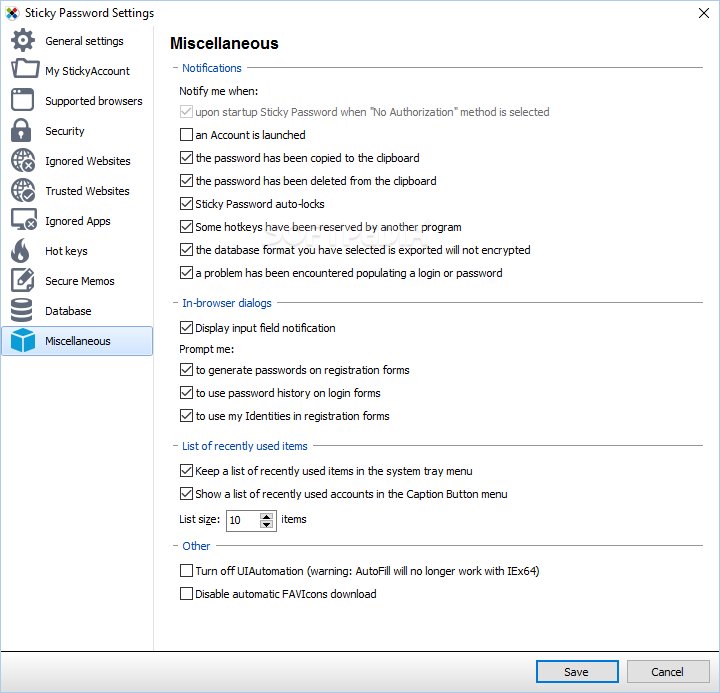Enable notify when an Account is launched

pos(186,135)
